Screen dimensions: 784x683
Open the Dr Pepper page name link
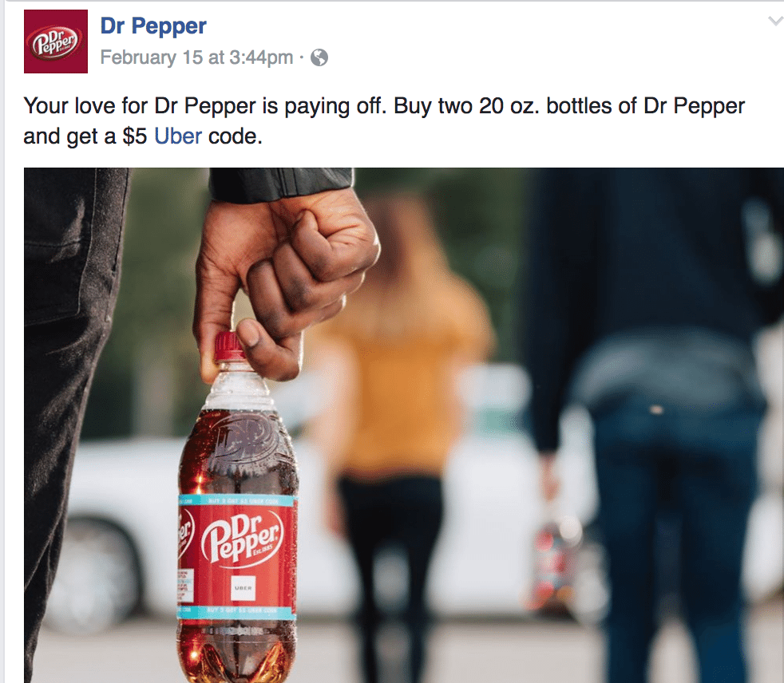153,26
